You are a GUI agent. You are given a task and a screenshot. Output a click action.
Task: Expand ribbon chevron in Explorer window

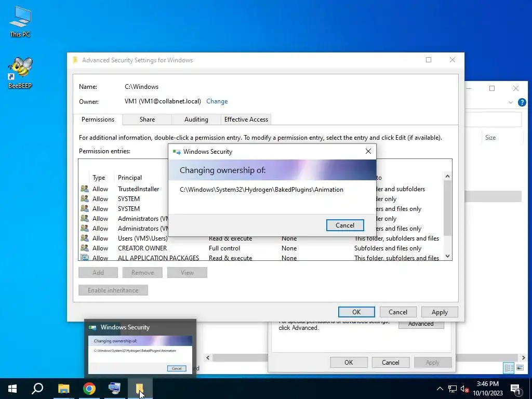[510, 102]
